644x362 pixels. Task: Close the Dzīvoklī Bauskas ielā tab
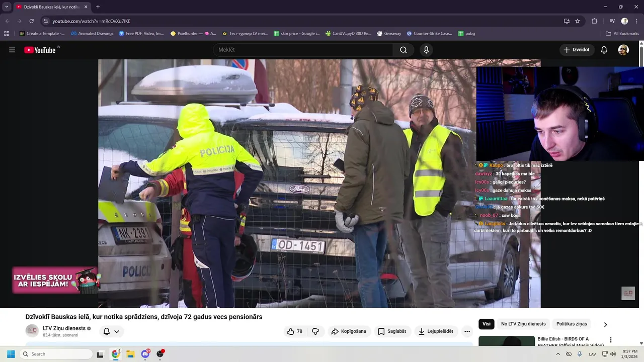86,7
